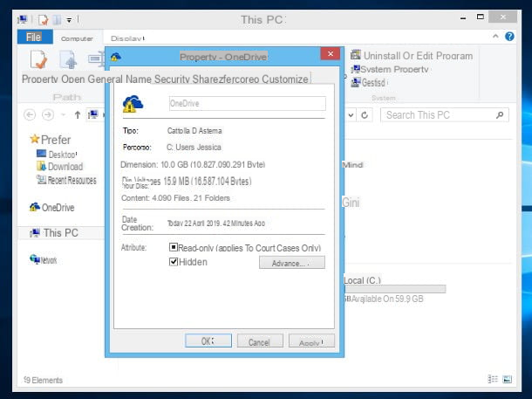This screenshot has width=532, height=399.
Task: Collapse the ribbon with the chevron
Action: [495, 36]
